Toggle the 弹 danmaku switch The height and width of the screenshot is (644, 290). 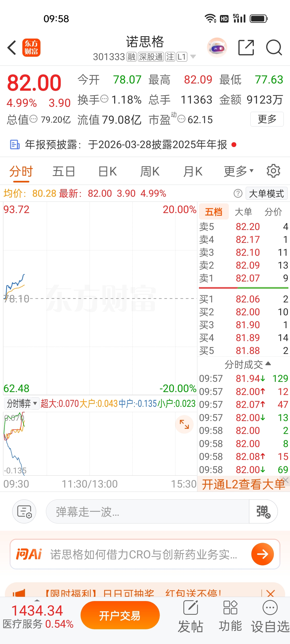point(263,511)
